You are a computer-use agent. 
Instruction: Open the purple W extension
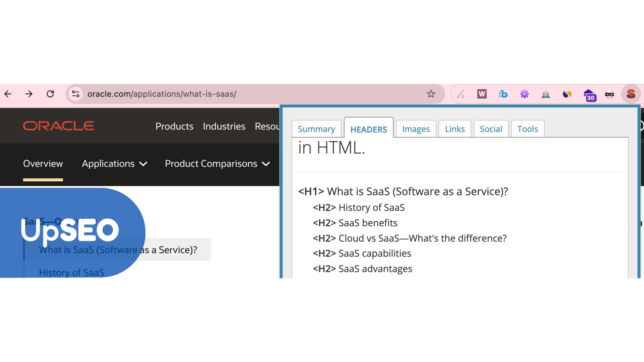point(482,94)
